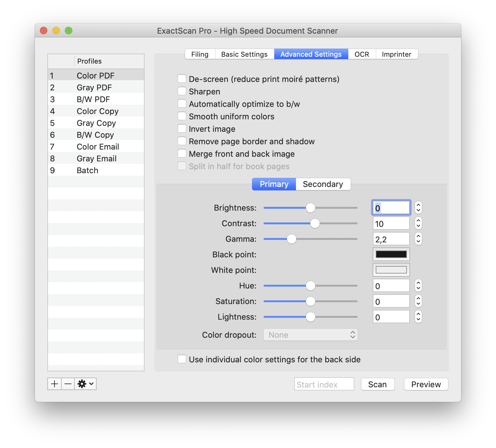The height and width of the screenshot is (448, 496).
Task: Select the Color Copy profile
Action: [x=96, y=111]
